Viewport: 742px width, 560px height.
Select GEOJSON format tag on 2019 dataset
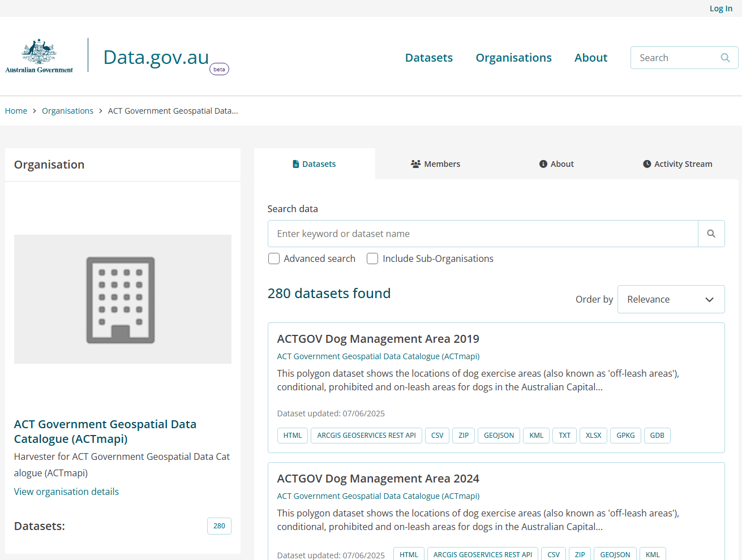499,436
